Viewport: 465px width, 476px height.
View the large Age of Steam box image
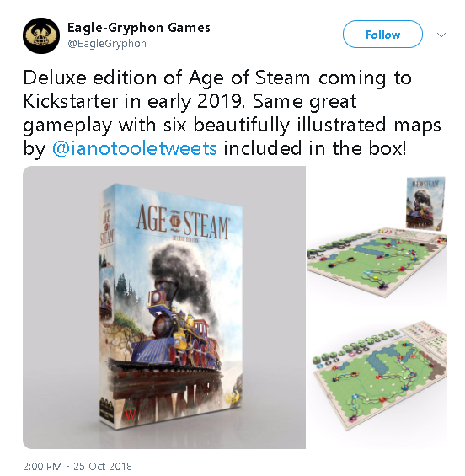pos(164,308)
